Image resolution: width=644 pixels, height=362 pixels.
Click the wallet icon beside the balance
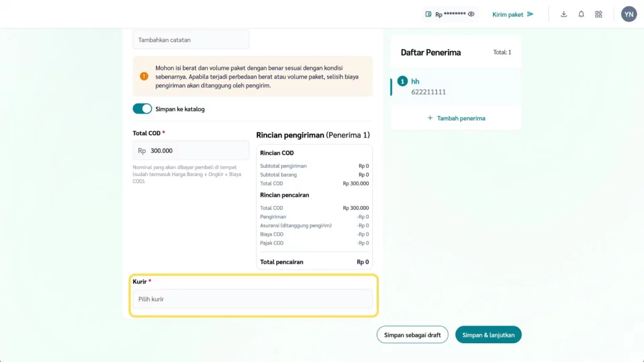pyautogui.click(x=428, y=14)
